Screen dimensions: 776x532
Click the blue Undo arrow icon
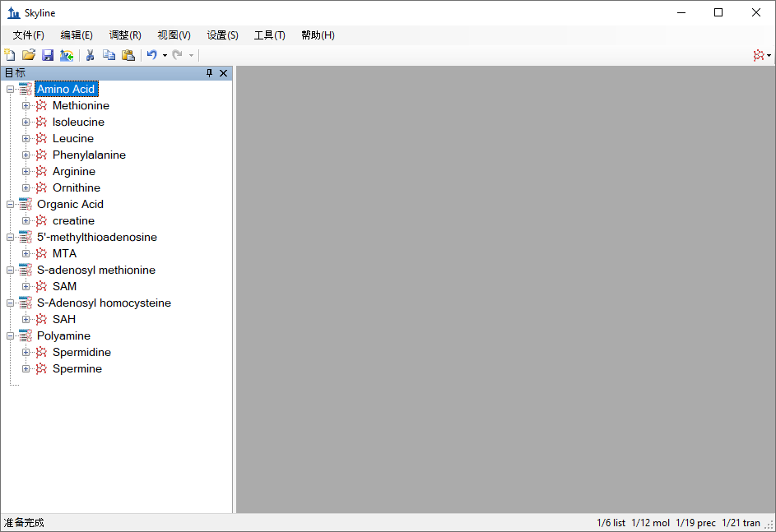pos(151,55)
